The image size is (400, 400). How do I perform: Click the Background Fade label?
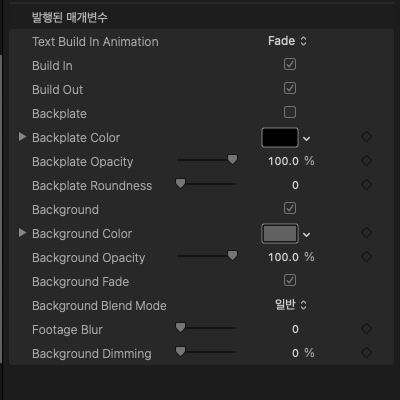pos(80,282)
